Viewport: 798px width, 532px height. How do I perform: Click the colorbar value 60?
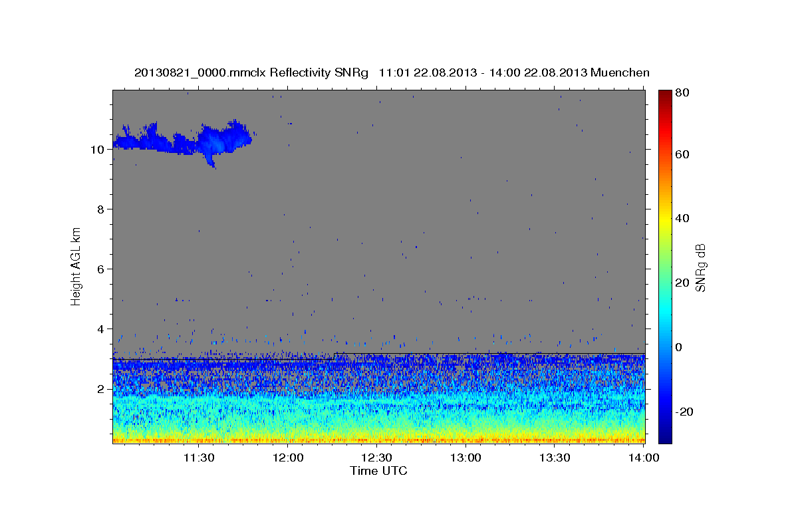(x=684, y=154)
